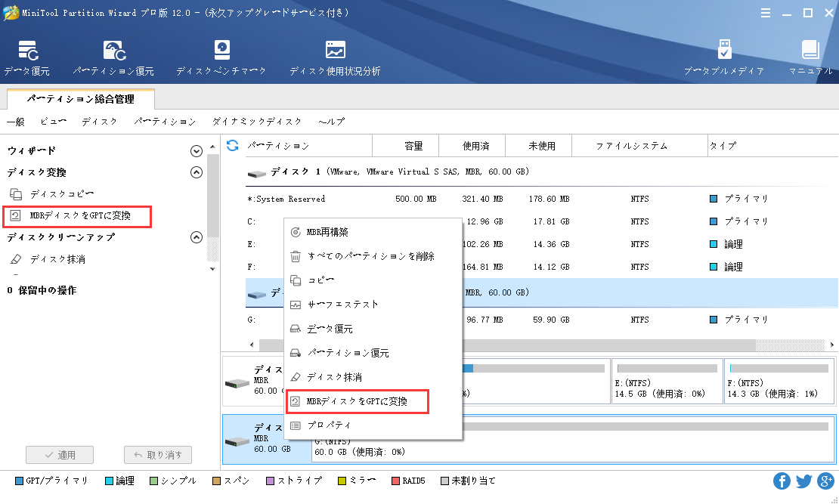This screenshot has width=839, height=504.
Task: Open the Google Plus share icon
Action: pyautogui.click(x=825, y=481)
